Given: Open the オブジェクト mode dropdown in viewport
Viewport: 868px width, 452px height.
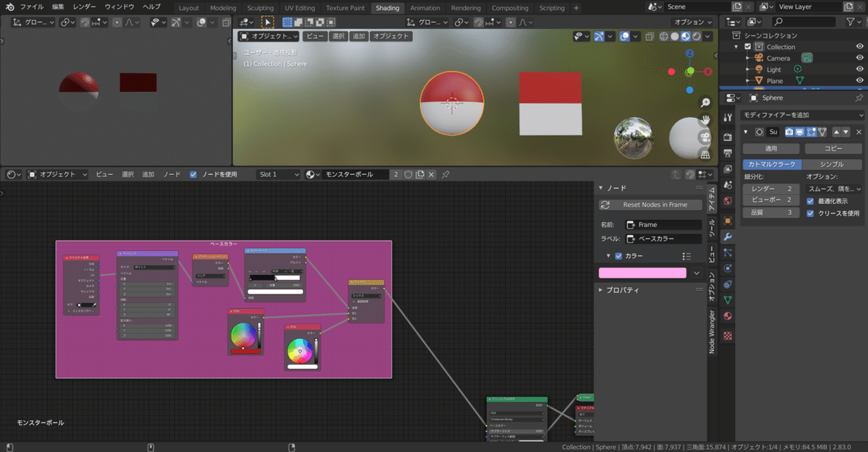Looking at the screenshot, I should (x=268, y=36).
